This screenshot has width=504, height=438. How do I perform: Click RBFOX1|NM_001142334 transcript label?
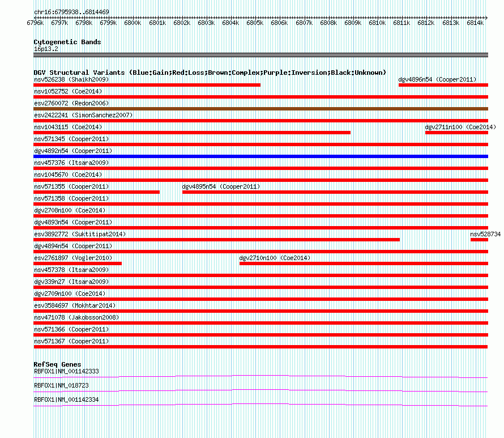tap(66, 399)
